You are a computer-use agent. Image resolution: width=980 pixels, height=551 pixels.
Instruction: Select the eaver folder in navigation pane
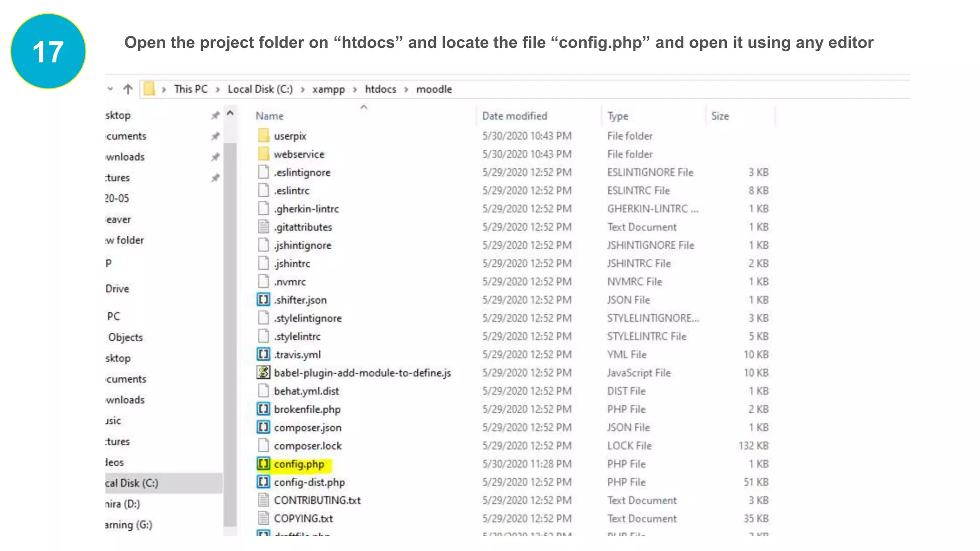pos(118,220)
